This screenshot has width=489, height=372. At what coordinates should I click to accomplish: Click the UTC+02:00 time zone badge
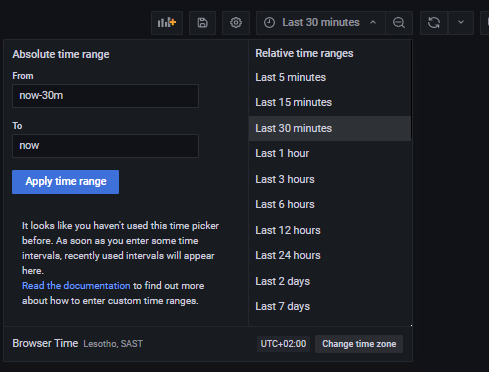[x=283, y=344]
